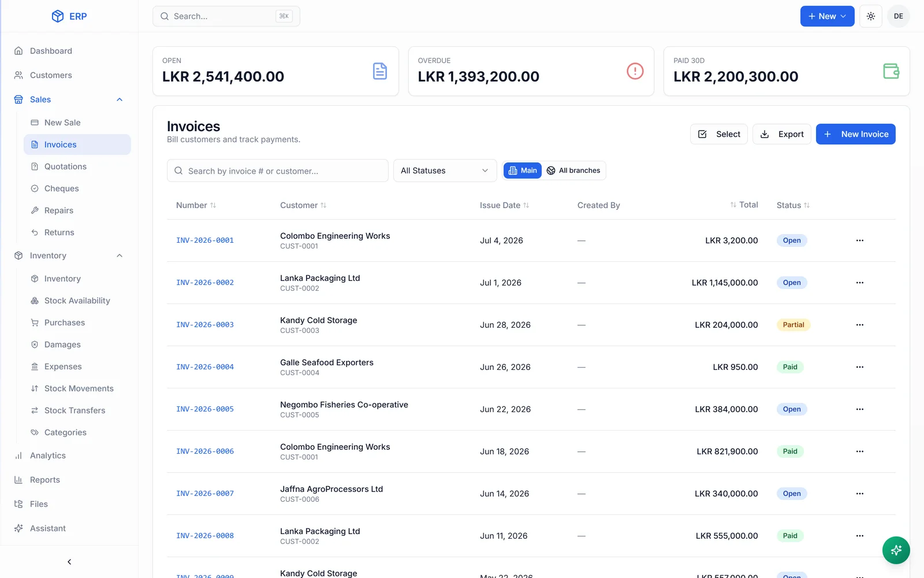Click the Open invoices document icon
Screen dimensions: 924x578
[379, 71]
